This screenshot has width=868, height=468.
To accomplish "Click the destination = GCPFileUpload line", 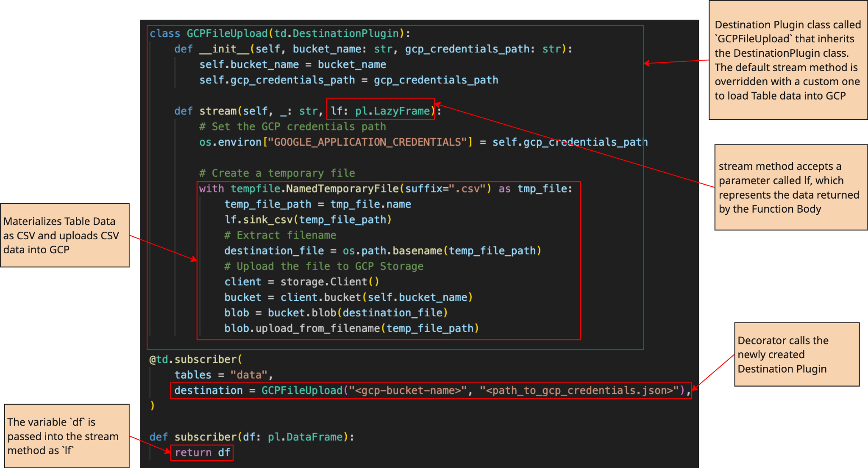I will click(430, 390).
